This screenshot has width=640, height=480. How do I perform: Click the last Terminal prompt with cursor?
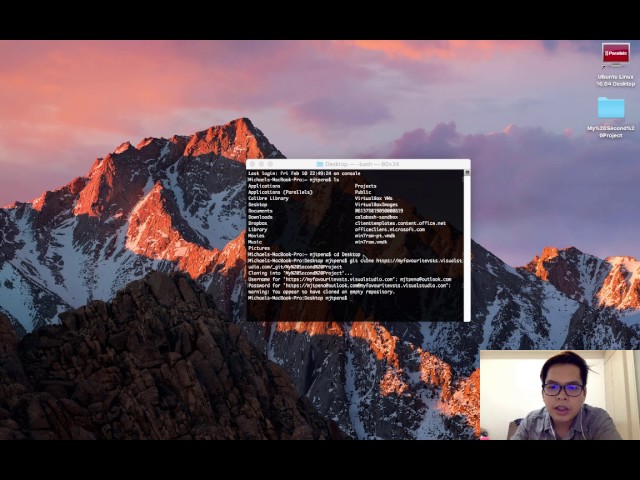click(299, 298)
